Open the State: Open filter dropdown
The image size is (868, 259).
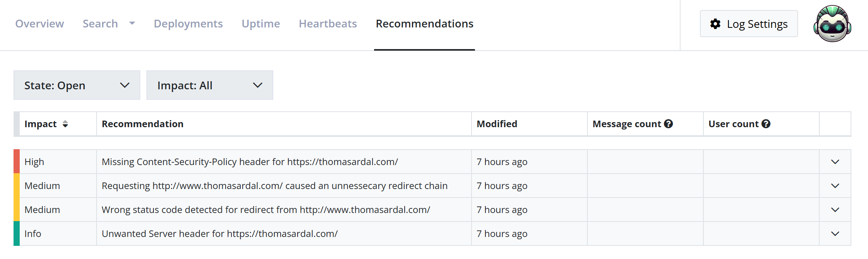pos(77,85)
